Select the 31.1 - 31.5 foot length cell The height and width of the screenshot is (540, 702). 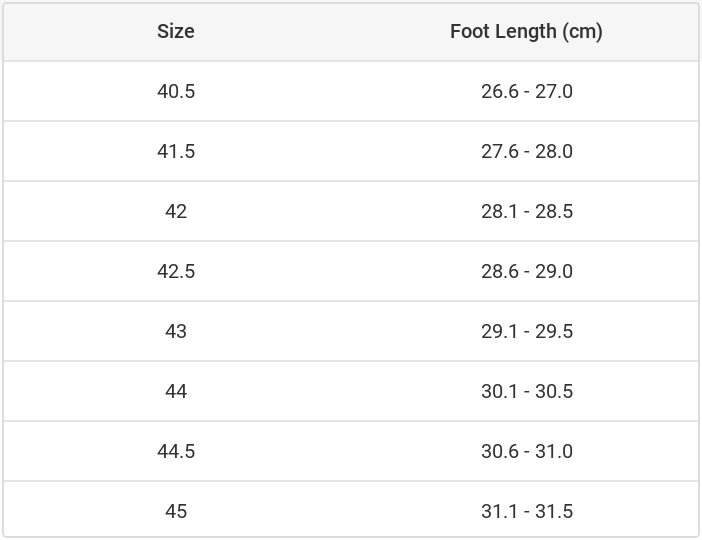[526, 511]
